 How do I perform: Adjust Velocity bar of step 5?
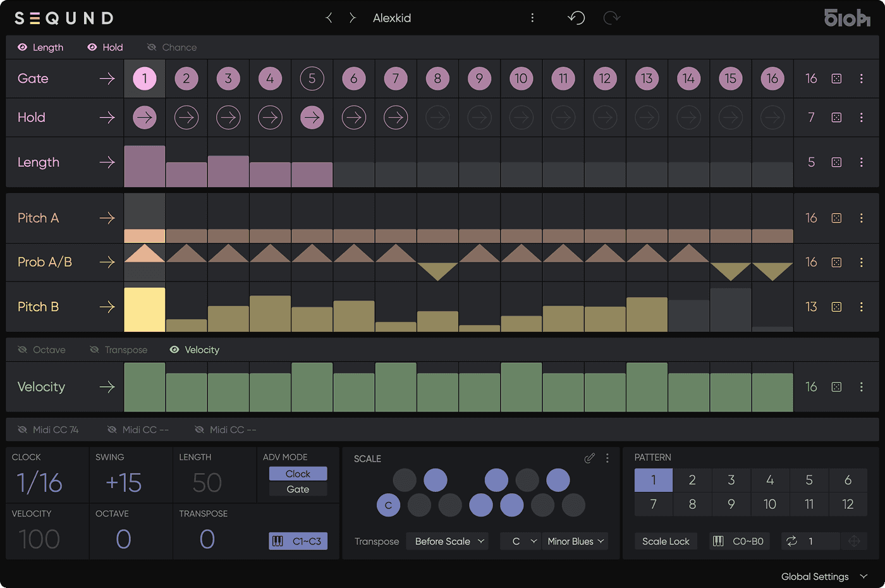point(312,387)
